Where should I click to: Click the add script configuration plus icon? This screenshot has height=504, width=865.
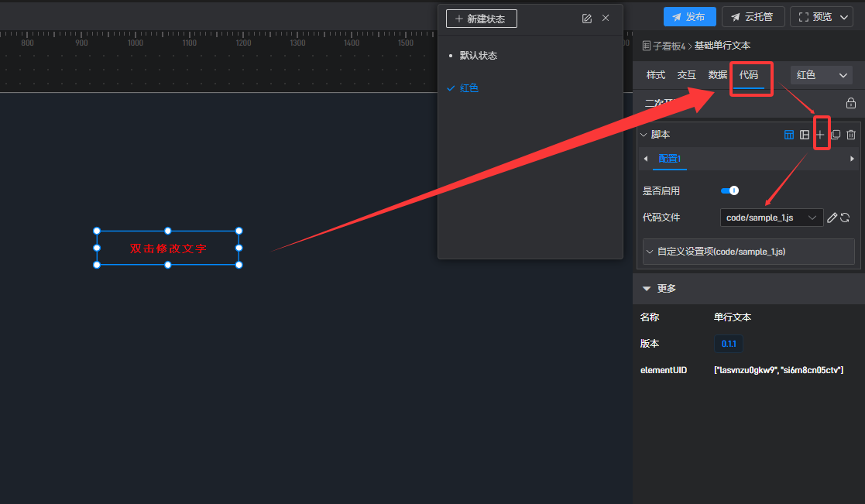(x=820, y=135)
